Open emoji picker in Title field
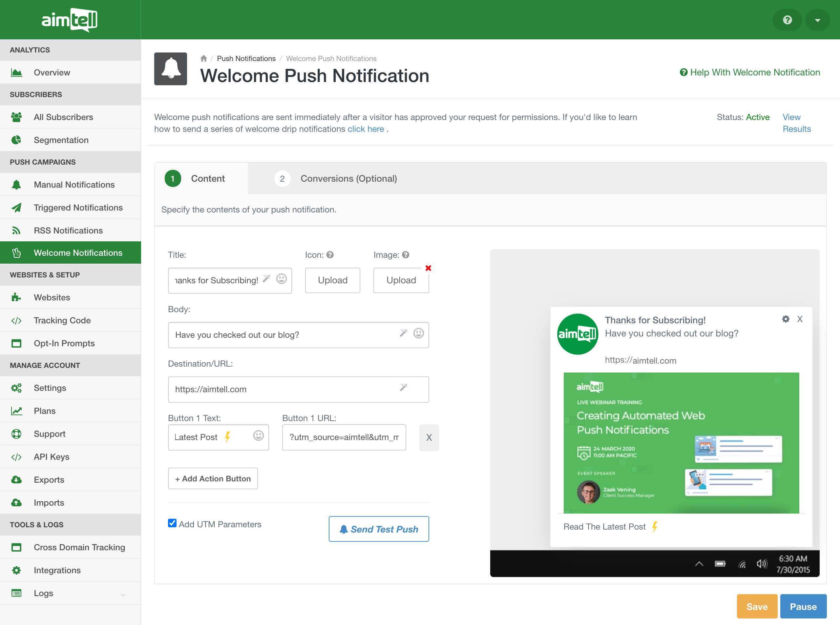This screenshot has width=840, height=625. point(281,279)
